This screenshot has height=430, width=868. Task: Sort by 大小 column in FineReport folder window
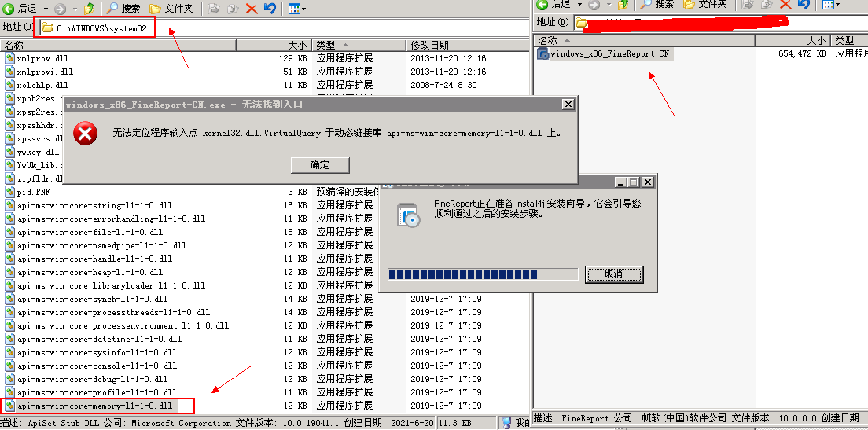(793, 41)
